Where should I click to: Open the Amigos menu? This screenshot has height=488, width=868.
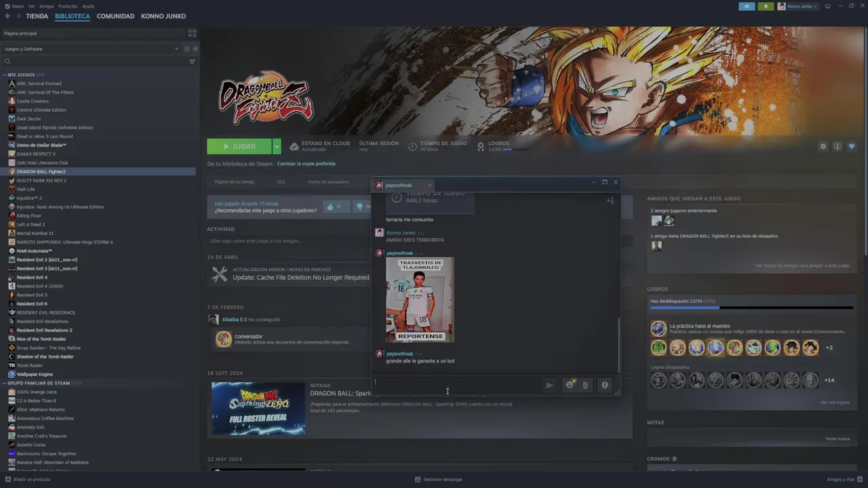pos(46,6)
